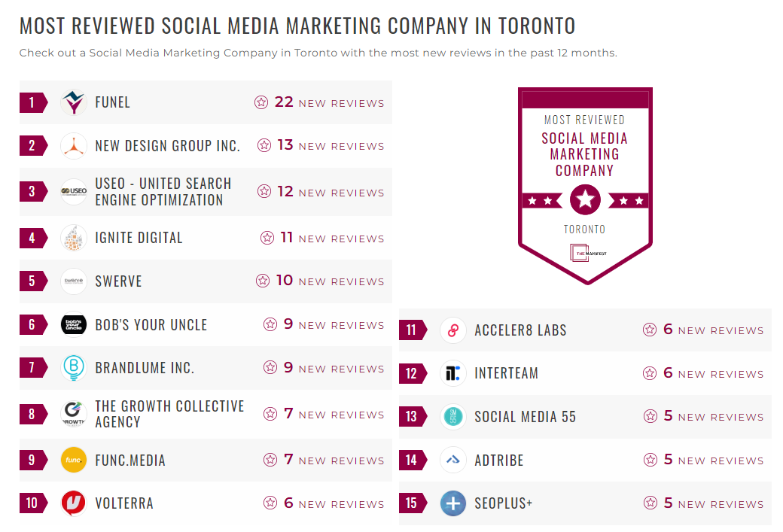Screen dimensions: 783x532
Task: Click the Swerve logo thumbnail
Action: [72, 281]
